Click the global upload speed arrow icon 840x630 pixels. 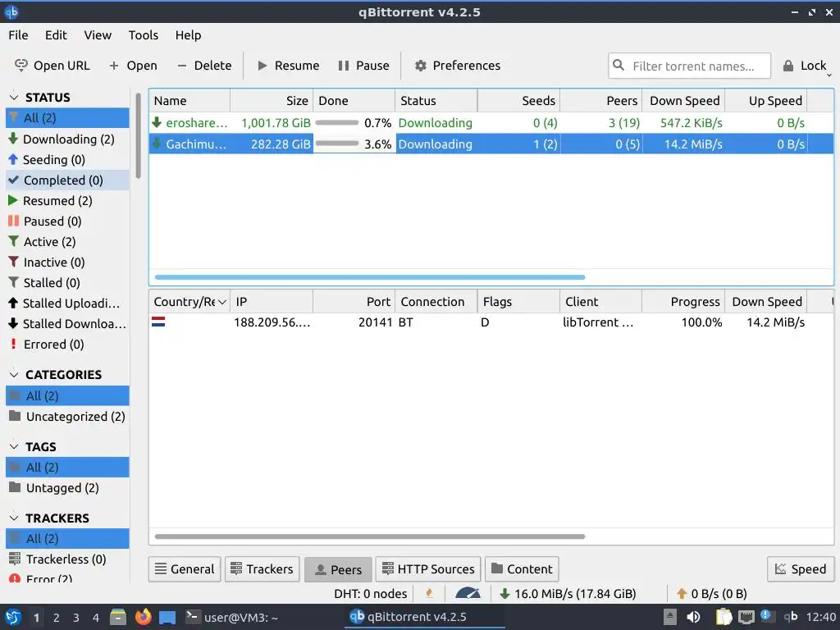[682, 594]
